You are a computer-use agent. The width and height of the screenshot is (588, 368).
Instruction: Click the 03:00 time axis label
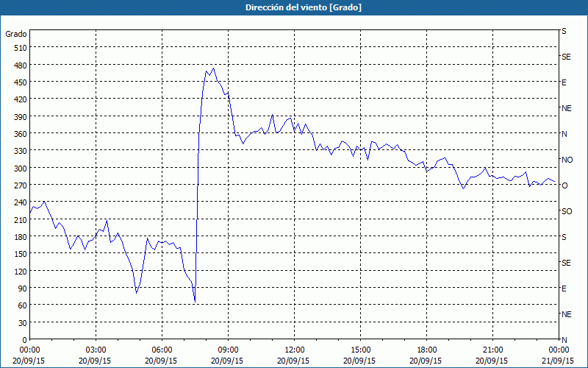point(96,350)
